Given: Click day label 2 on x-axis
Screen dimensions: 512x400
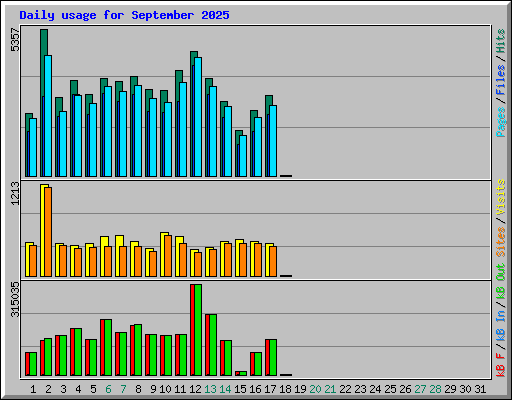Looking at the screenshot, I should click(x=48, y=389).
